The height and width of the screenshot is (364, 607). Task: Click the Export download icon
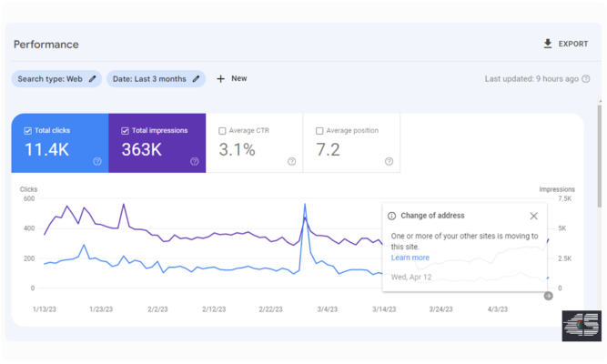click(547, 44)
